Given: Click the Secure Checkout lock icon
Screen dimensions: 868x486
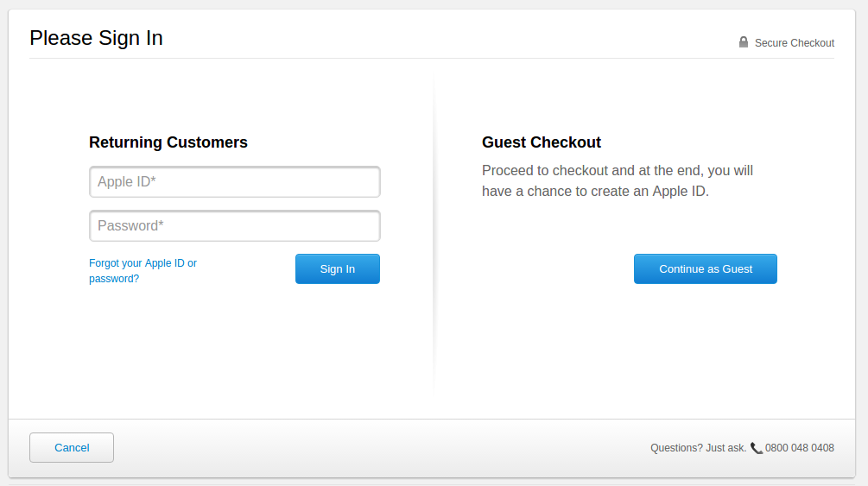Looking at the screenshot, I should point(744,42).
